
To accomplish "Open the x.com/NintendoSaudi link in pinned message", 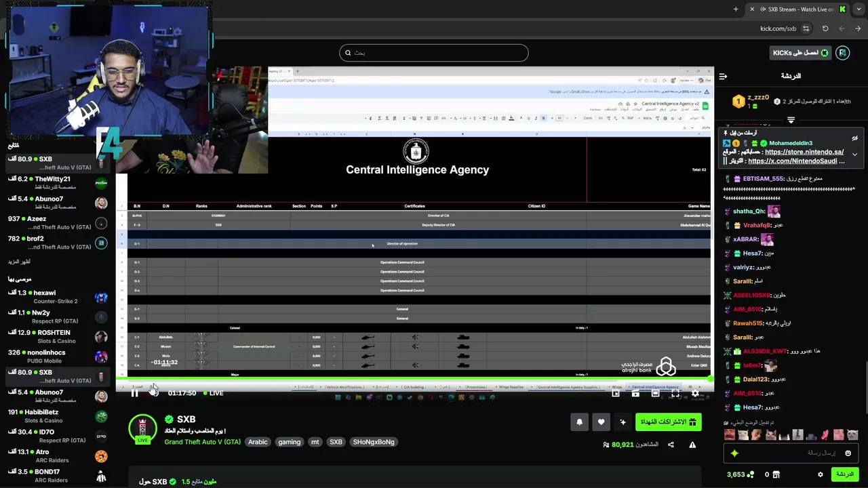I will coord(793,161).
